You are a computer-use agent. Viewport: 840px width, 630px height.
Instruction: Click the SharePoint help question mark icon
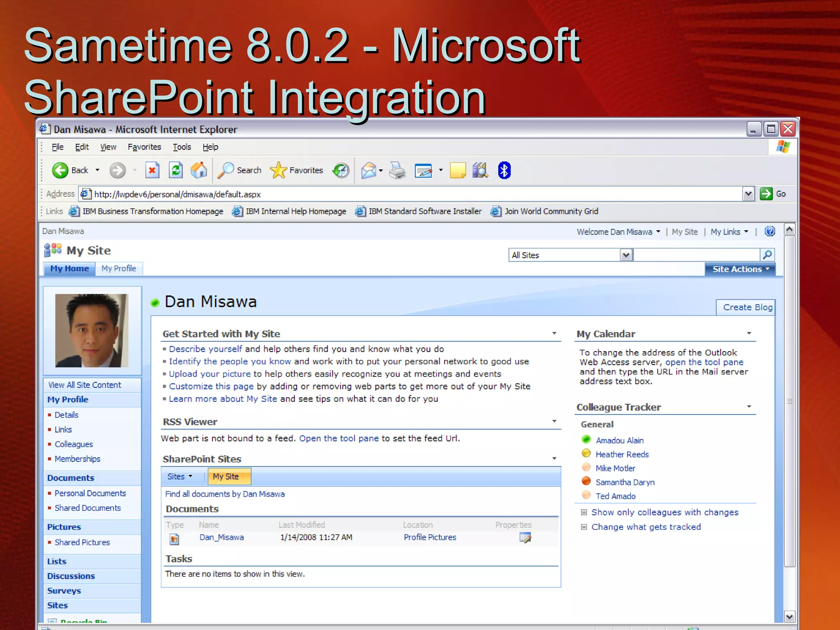(770, 231)
